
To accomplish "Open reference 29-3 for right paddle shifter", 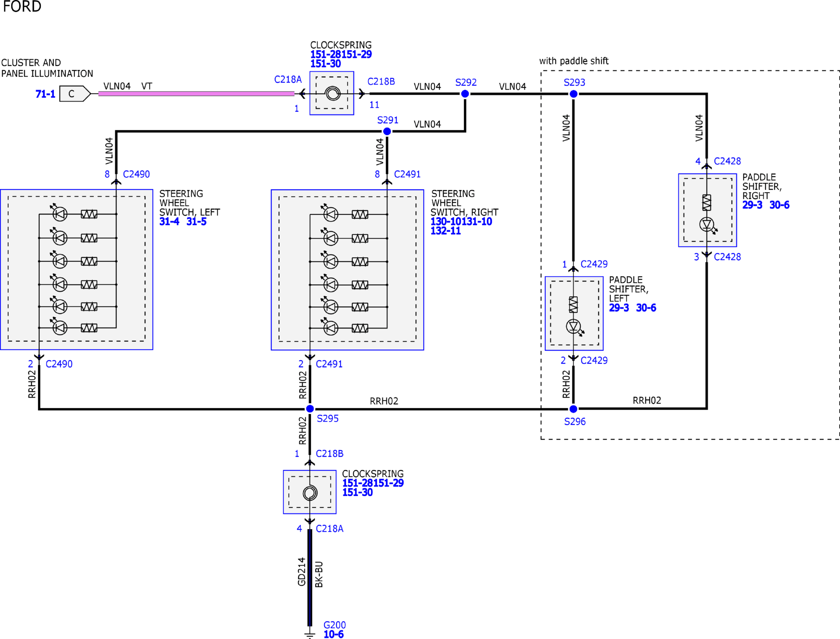I will (752, 205).
